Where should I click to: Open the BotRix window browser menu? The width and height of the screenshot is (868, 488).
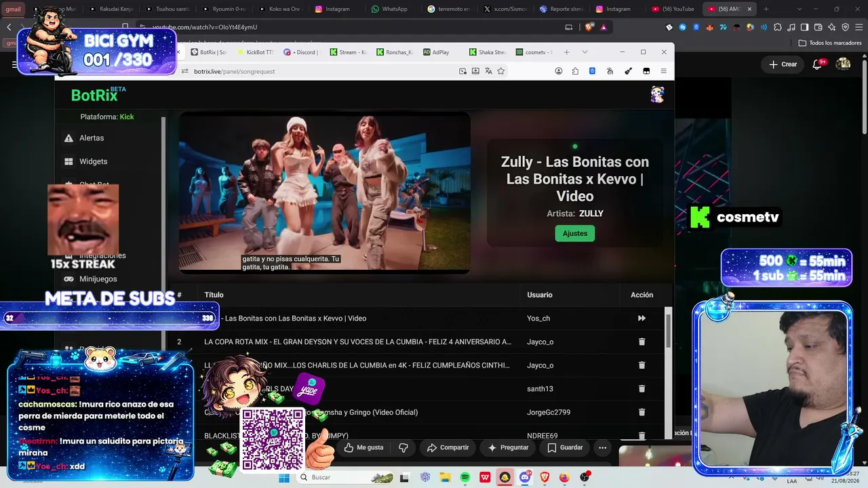coord(663,71)
